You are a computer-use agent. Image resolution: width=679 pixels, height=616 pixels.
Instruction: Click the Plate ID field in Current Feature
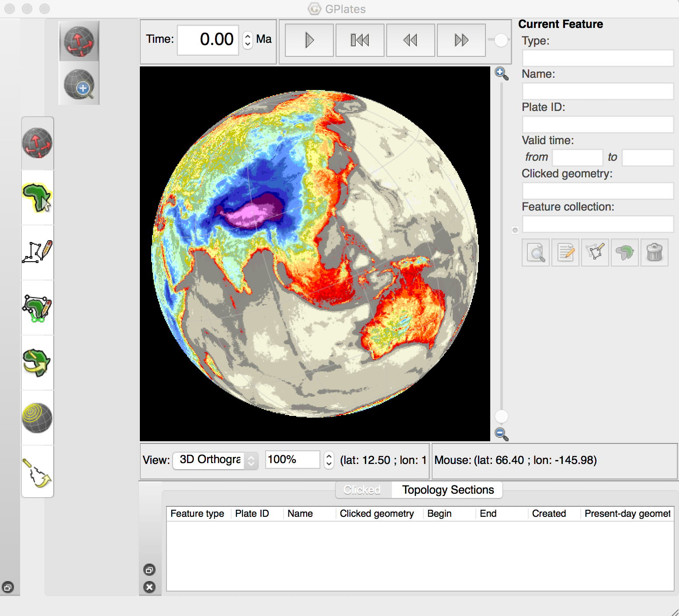tap(598, 125)
